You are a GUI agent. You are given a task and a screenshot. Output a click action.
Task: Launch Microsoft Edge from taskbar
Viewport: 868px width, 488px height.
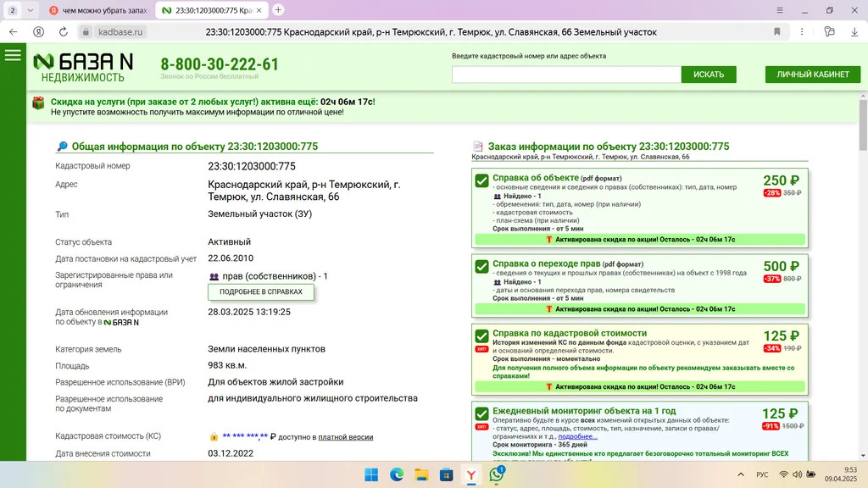[397, 474]
